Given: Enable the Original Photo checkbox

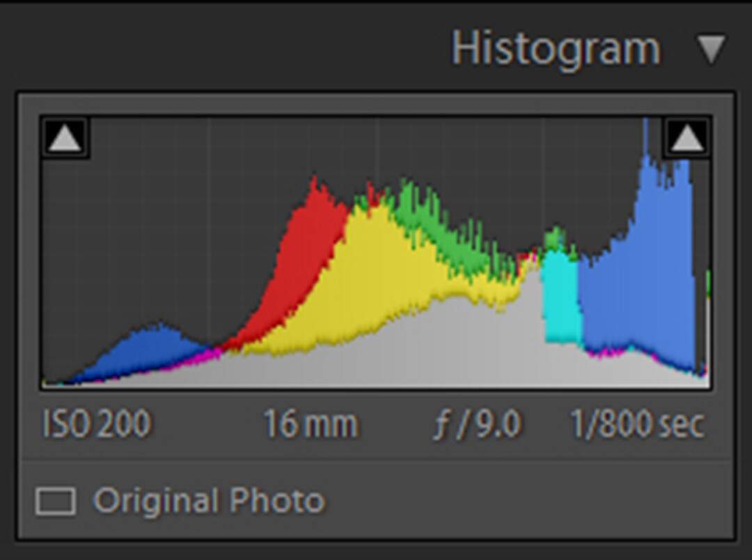Looking at the screenshot, I should [x=56, y=501].
